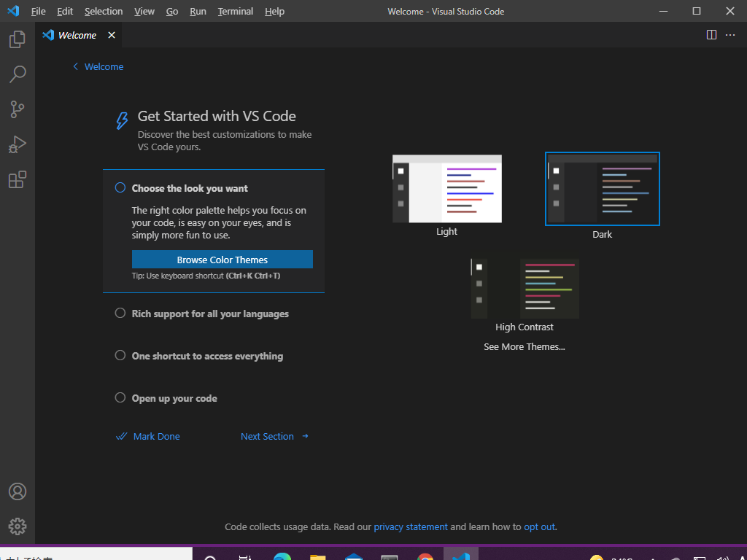Go back using the Welcome chevron link
The width and height of the screenshot is (747, 560).
click(98, 66)
